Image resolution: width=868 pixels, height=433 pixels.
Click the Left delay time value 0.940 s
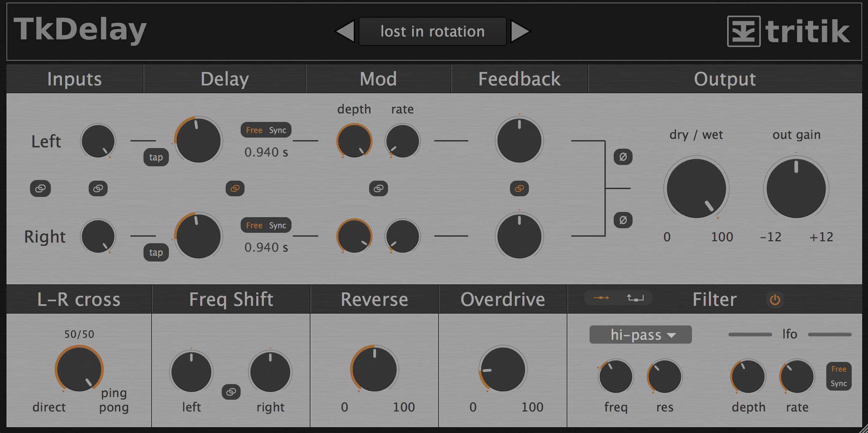[266, 152]
